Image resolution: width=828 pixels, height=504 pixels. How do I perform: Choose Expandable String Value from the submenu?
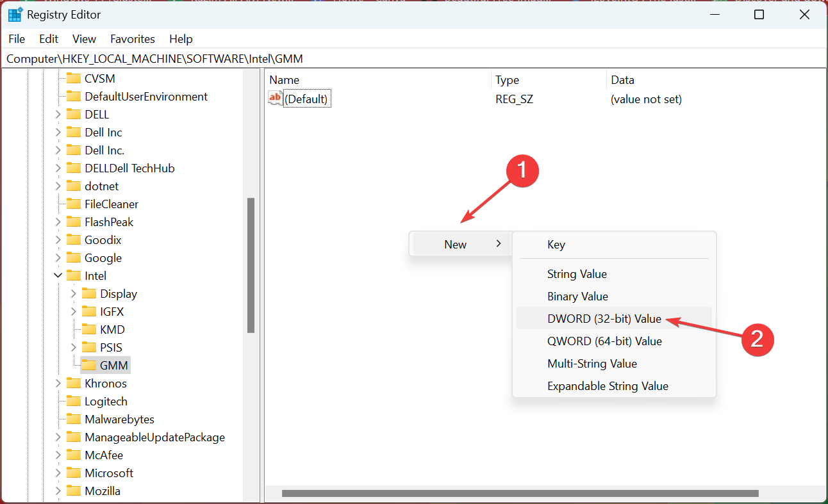[x=614, y=386]
